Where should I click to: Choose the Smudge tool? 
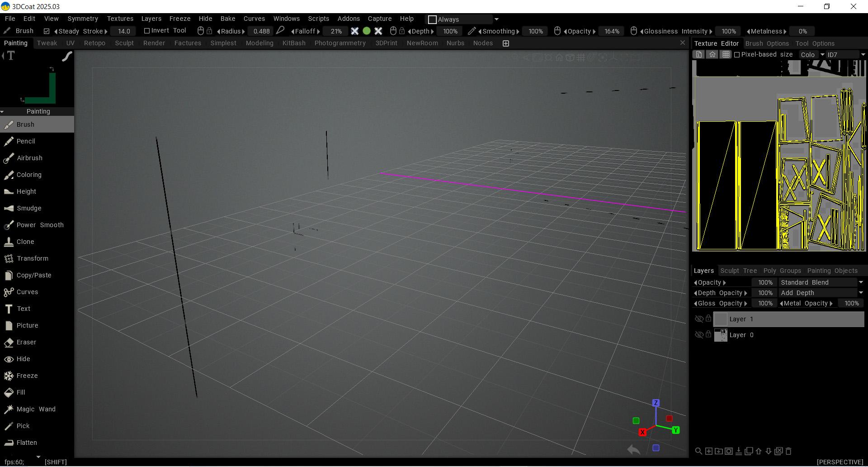[29, 208]
